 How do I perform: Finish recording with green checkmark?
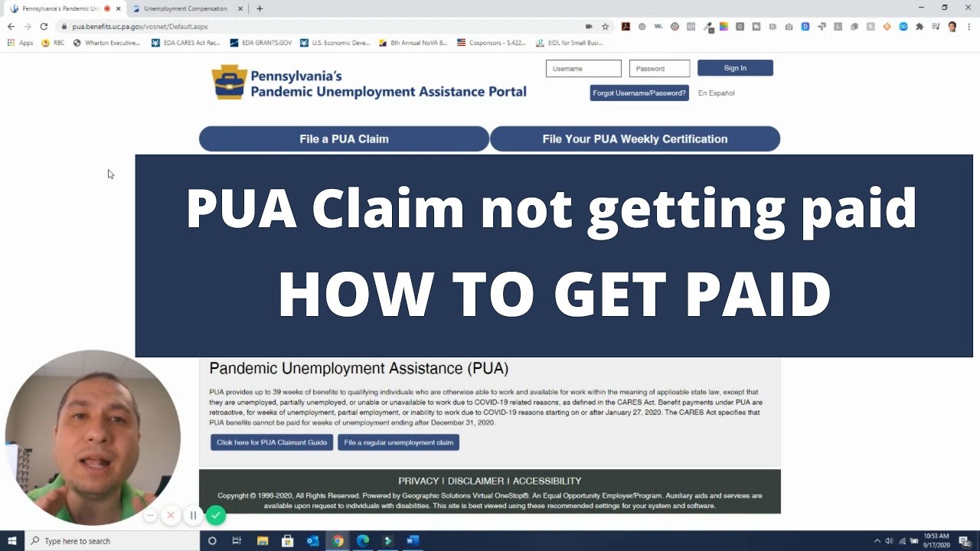pyautogui.click(x=216, y=516)
